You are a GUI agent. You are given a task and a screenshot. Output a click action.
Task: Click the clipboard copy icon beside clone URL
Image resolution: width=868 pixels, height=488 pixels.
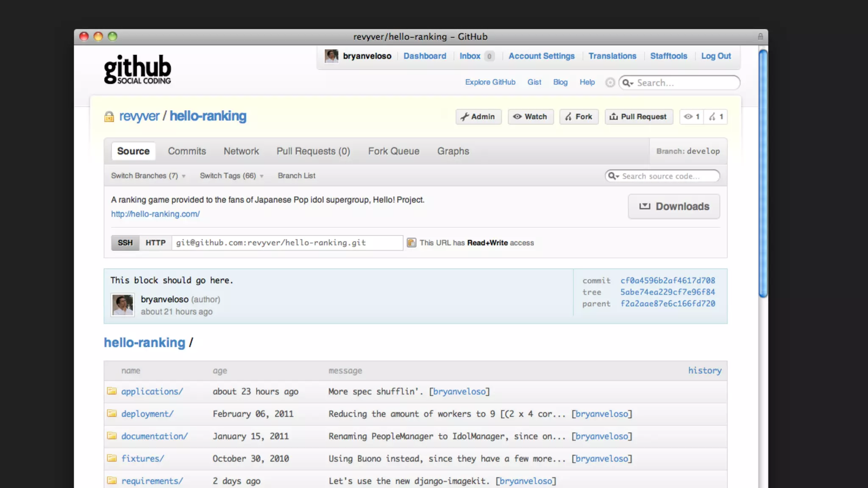coord(411,243)
